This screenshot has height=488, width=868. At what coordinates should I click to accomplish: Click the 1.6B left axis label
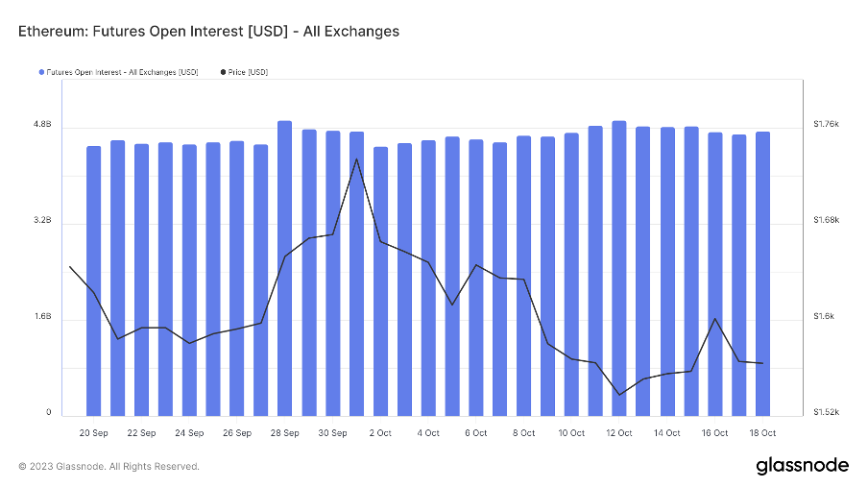[x=42, y=318]
